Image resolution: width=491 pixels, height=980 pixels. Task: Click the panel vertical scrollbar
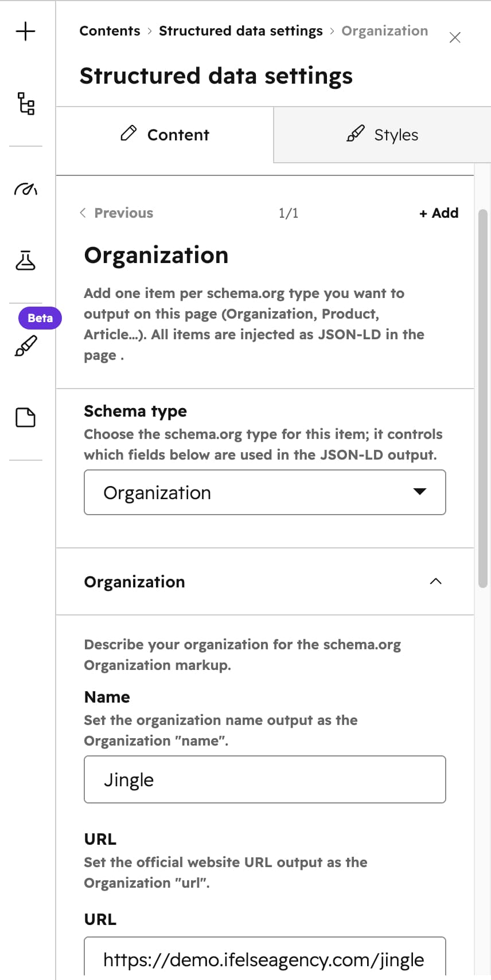point(483,398)
